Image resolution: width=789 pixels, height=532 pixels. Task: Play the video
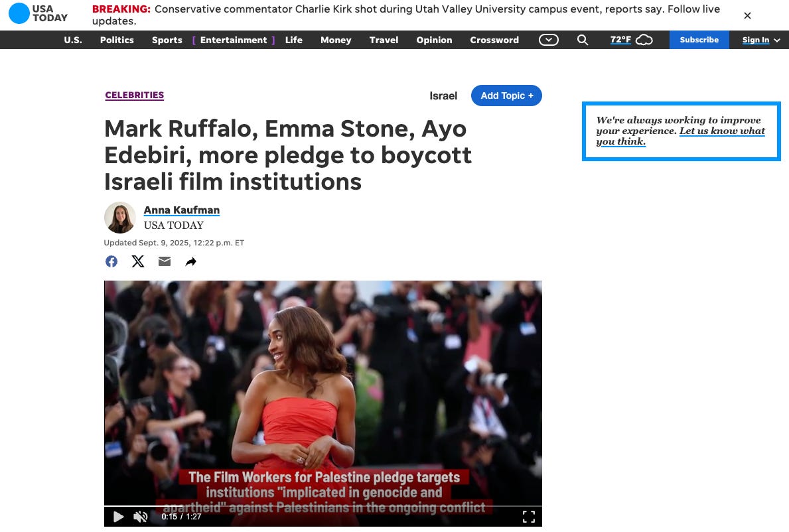point(118,517)
